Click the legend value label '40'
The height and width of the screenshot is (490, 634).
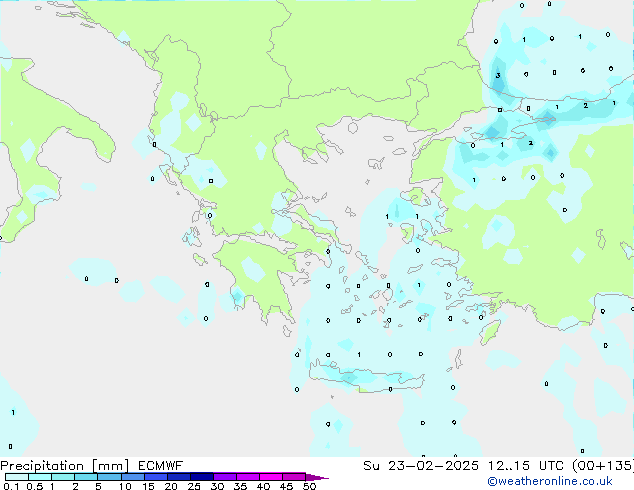263,486
